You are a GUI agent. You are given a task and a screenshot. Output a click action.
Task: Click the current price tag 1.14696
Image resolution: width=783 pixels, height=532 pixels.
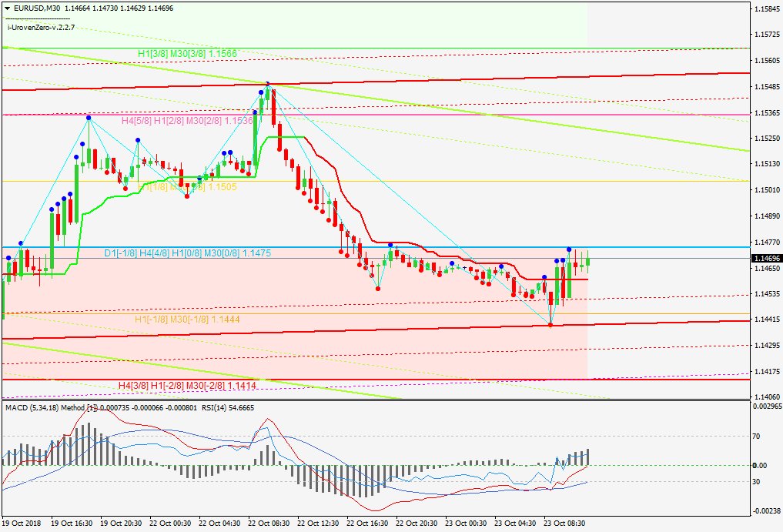point(766,258)
